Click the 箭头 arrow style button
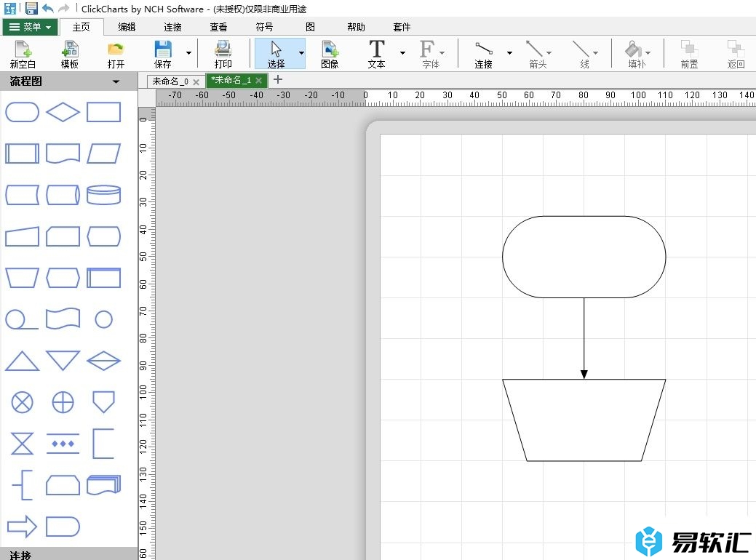This screenshot has height=560, width=756. point(537,54)
